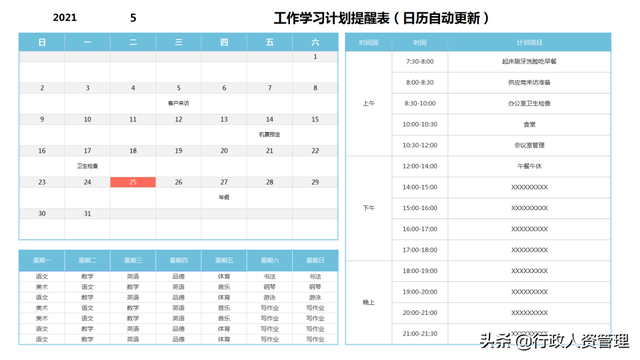Select the 晚上 period cell

coord(369,302)
